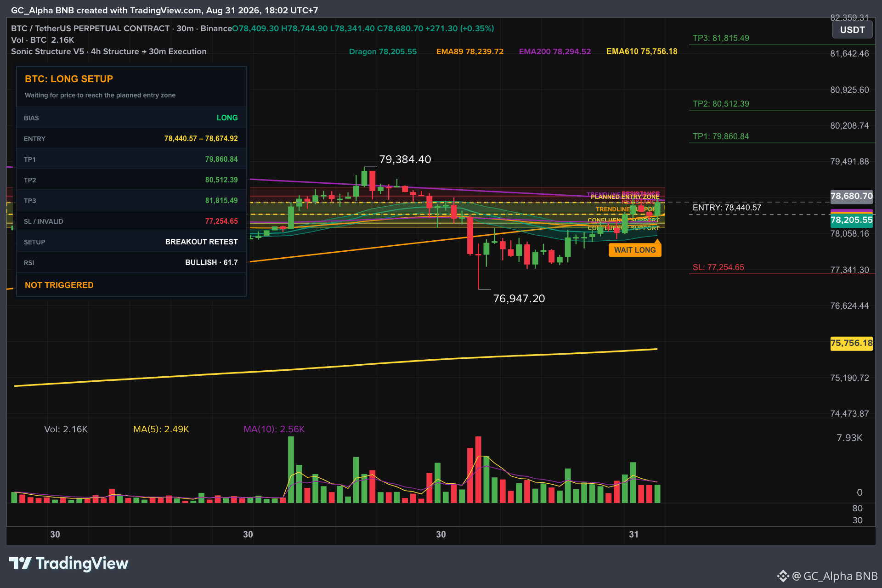Image resolution: width=882 pixels, height=588 pixels.
Task: Click the PLANNED ENTRY ZONE label
Action: point(625,197)
